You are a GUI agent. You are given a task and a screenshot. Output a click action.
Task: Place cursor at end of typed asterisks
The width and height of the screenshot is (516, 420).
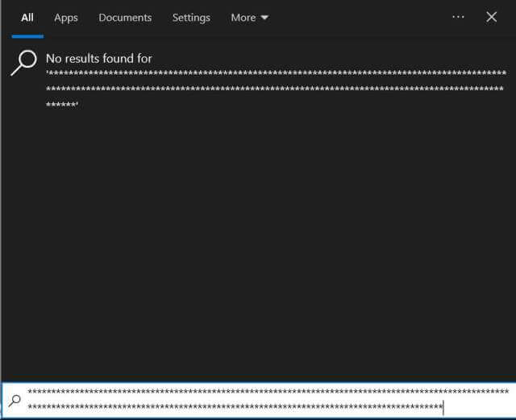coord(443,407)
